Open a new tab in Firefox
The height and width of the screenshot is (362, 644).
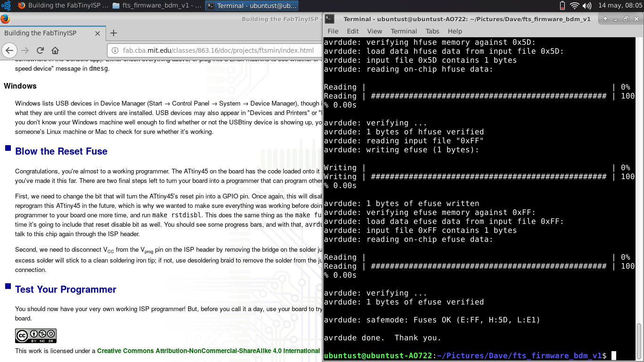coord(114,33)
